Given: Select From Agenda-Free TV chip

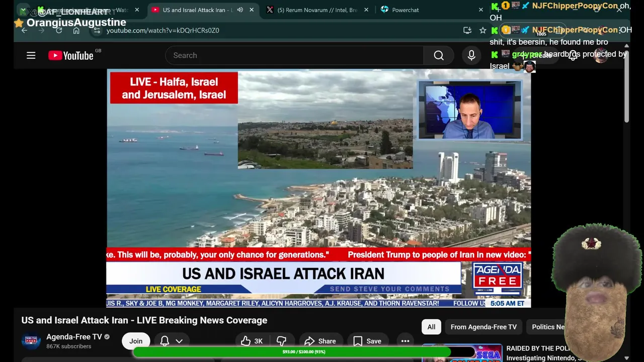Looking at the screenshot, I should [484, 327].
